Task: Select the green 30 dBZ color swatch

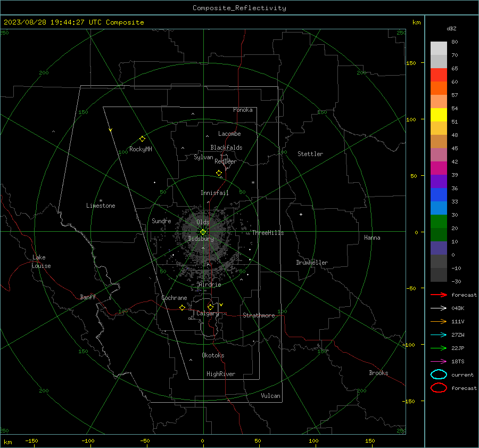Action: click(439, 222)
